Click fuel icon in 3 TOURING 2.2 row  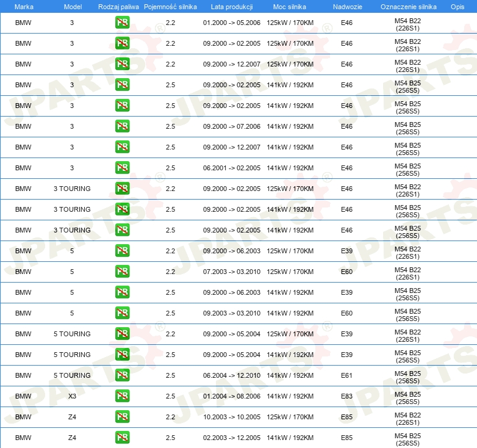point(122,189)
